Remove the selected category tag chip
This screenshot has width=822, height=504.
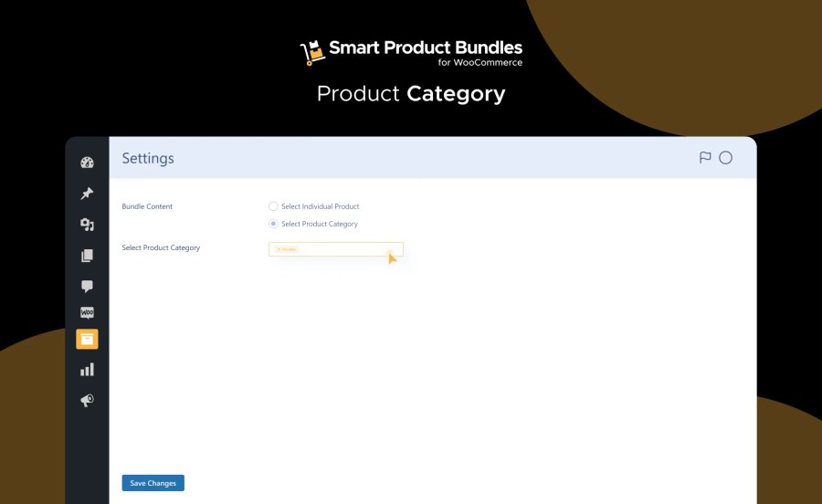pyautogui.click(x=279, y=249)
